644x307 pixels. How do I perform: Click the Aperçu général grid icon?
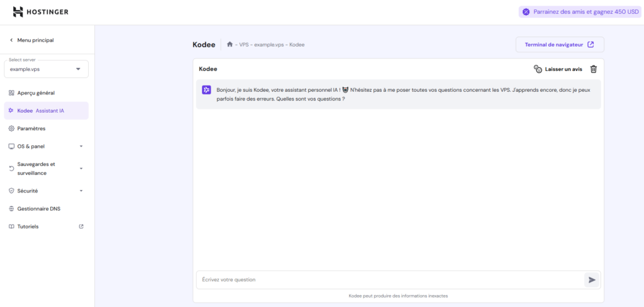[x=11, y=93]
